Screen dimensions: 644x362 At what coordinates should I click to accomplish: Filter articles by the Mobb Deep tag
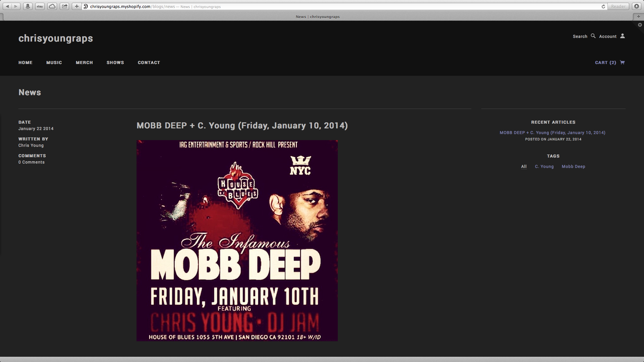coord(573,167)
